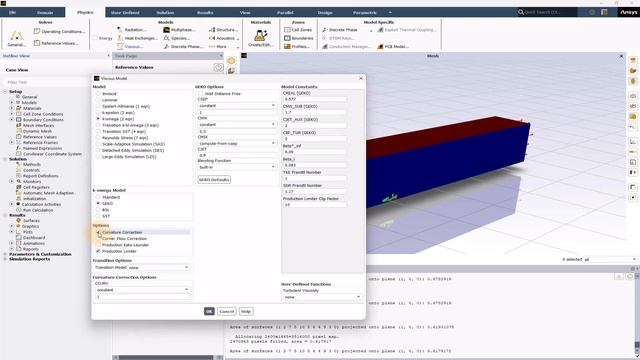Open the Transition Model dropdown
This screenshot has width=640, height=360.
click(158, 267)
